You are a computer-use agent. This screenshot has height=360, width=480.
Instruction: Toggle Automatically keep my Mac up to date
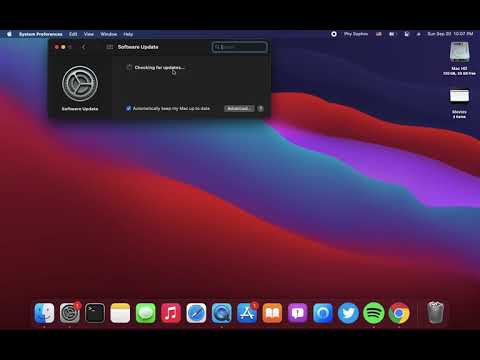[x=128, y=108]
